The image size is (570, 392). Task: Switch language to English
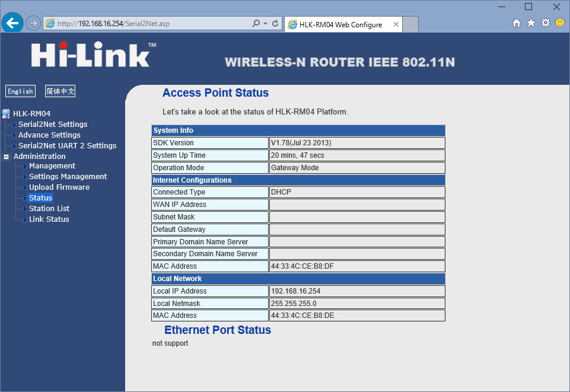pyautogui.click(x=20, y=91)
